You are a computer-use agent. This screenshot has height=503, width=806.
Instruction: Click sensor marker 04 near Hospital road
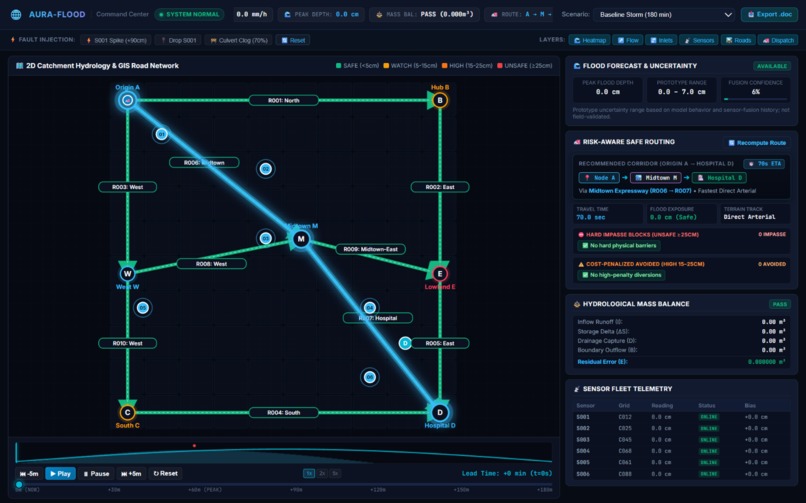(x=369, y=307)
